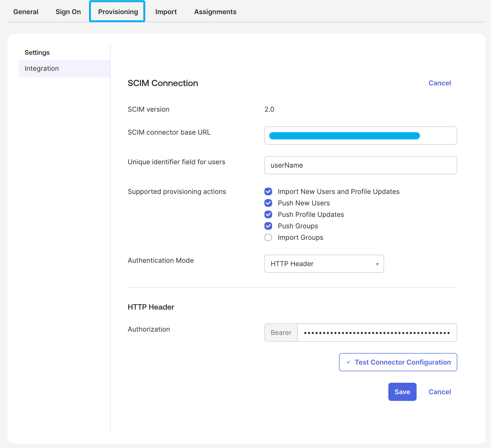Click the SCIM connector base URL field

tap(360, 136)
